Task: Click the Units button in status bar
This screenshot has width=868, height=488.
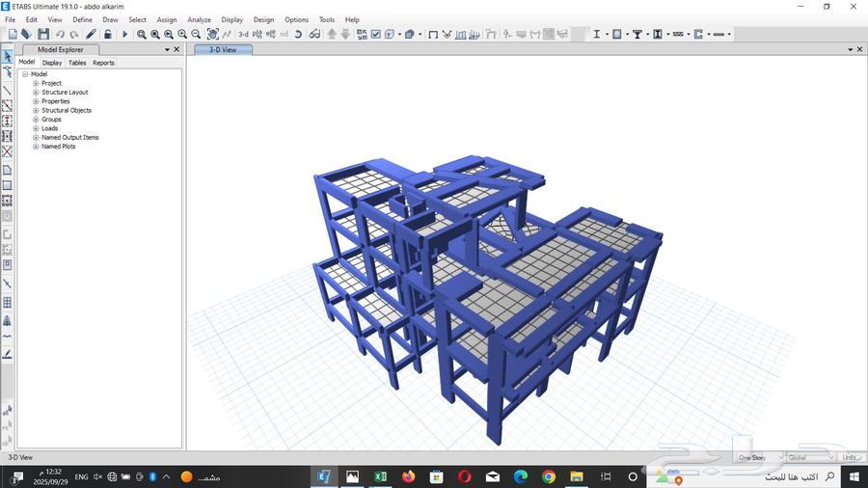Action: (x=850, y=457)
